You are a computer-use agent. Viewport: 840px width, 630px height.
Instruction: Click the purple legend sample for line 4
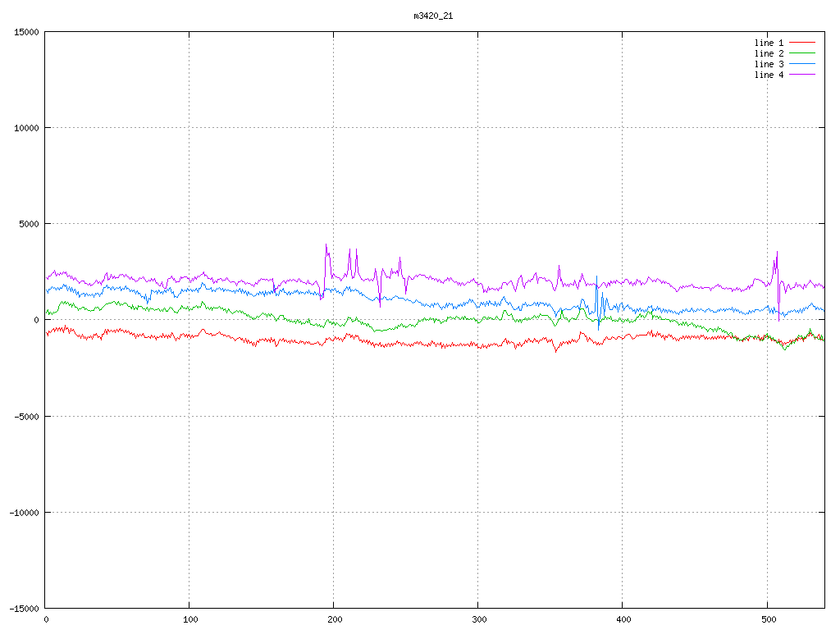pyautogui.click(x=802, y=75)
